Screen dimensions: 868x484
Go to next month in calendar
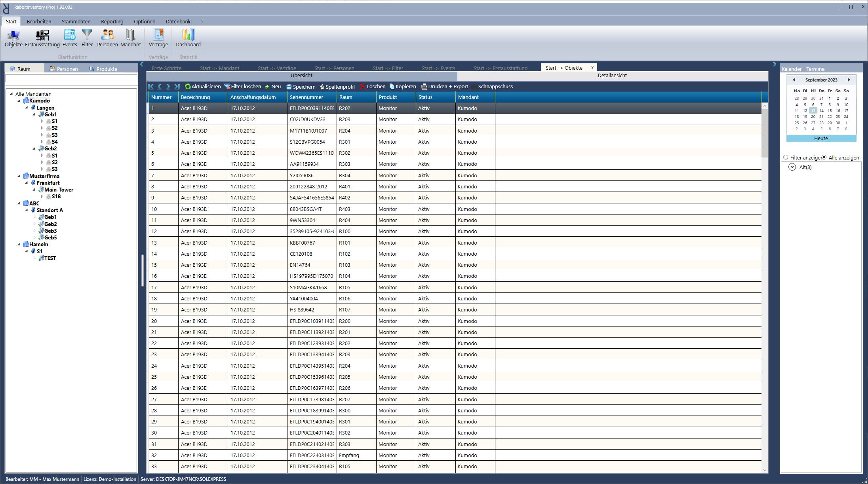click(849, 80)
